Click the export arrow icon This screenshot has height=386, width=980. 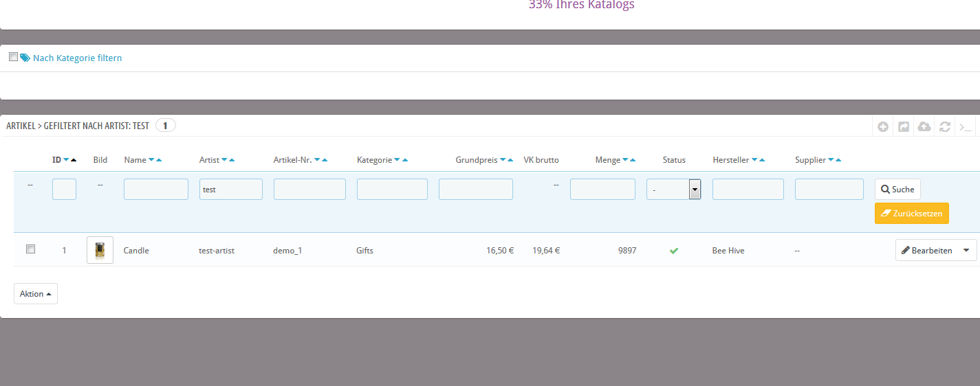[x=904, y=127]
